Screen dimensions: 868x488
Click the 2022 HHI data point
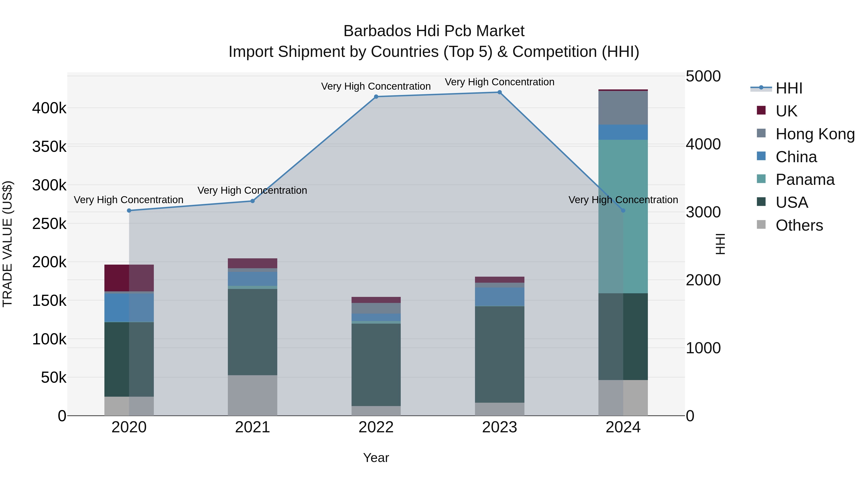tap(376, 97)
